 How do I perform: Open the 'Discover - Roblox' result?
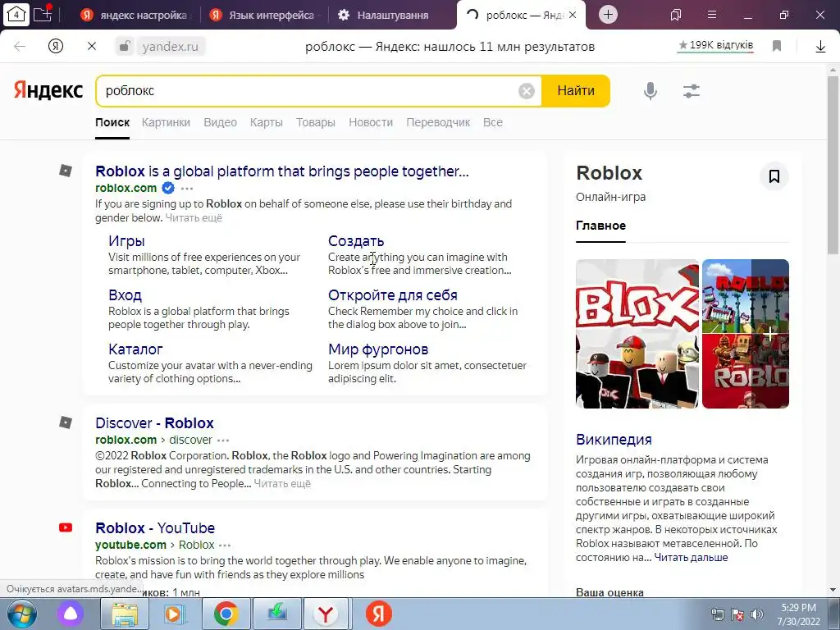154,423
